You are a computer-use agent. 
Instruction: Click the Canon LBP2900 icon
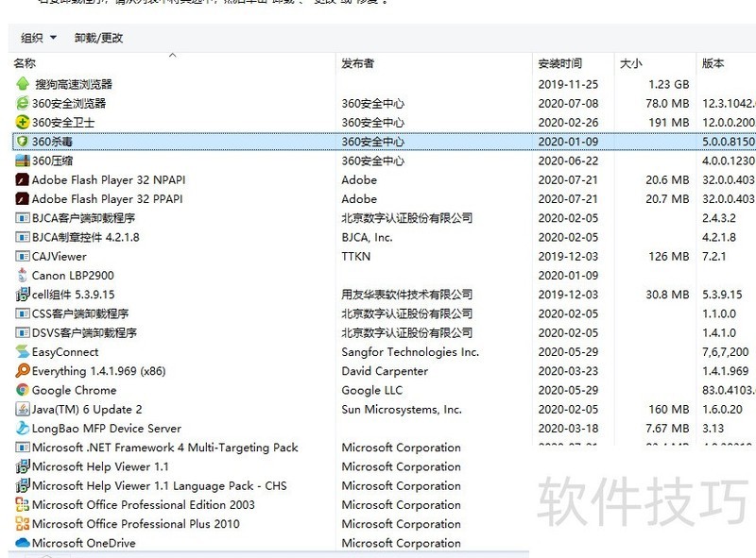pos(23,275)
